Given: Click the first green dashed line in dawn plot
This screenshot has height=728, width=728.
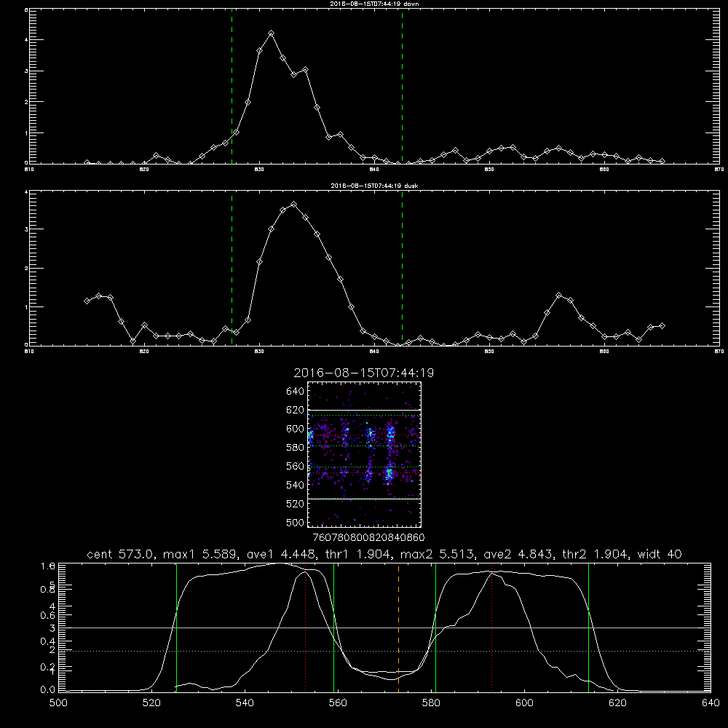Looking at the screenshot, I should [x=232, y=86].
